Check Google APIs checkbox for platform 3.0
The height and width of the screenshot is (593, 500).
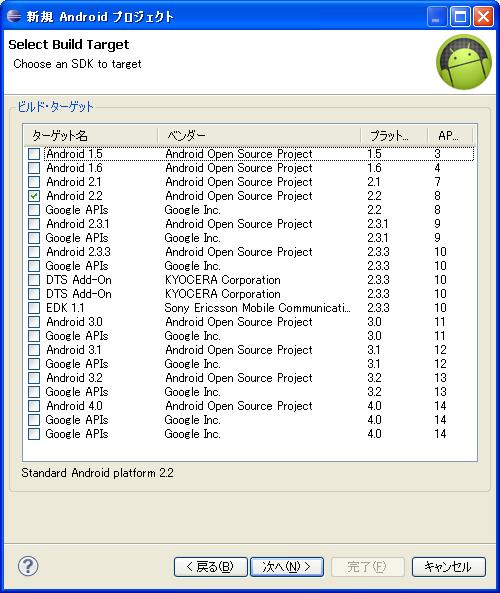[x=34, y=336]
